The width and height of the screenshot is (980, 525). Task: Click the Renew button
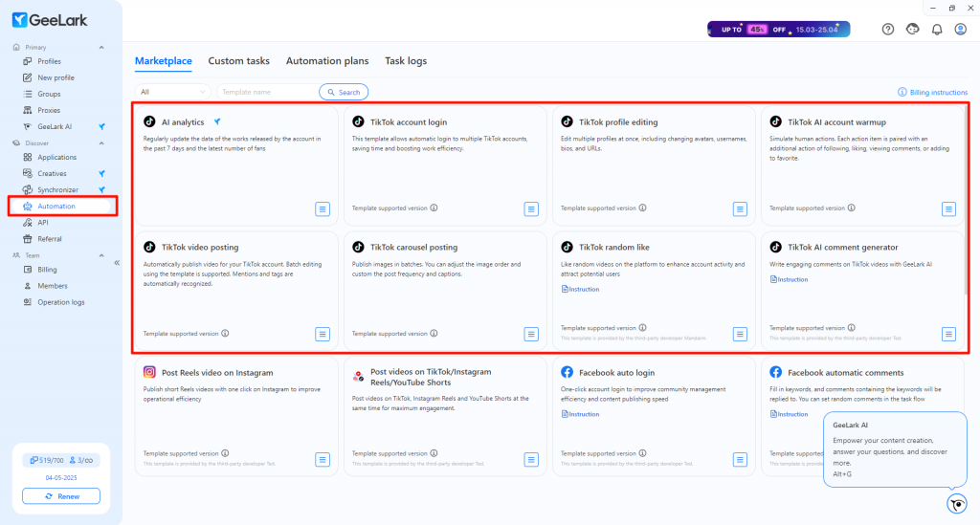61,496
